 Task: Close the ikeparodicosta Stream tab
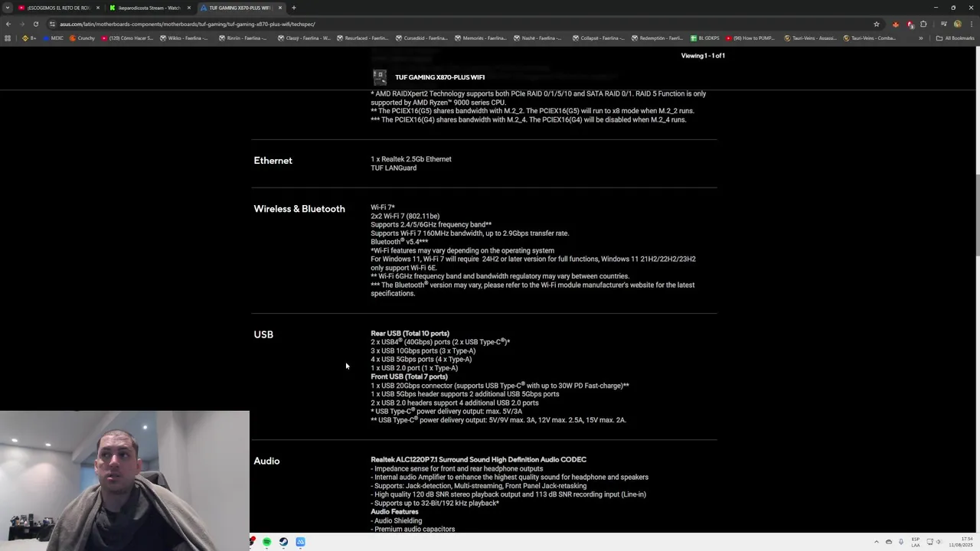click(189, 8)
